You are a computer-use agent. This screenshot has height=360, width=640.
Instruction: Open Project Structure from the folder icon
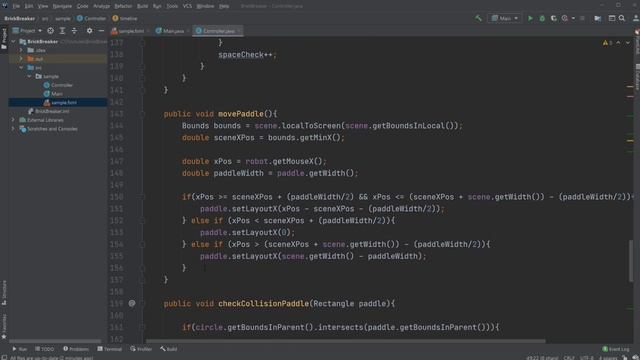click(x=598, y=18)
